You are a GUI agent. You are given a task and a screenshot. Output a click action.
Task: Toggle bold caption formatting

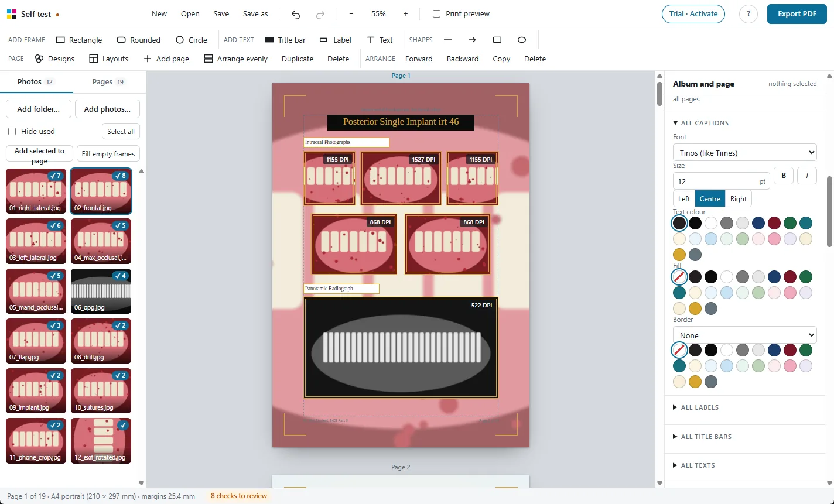[784, 176]
